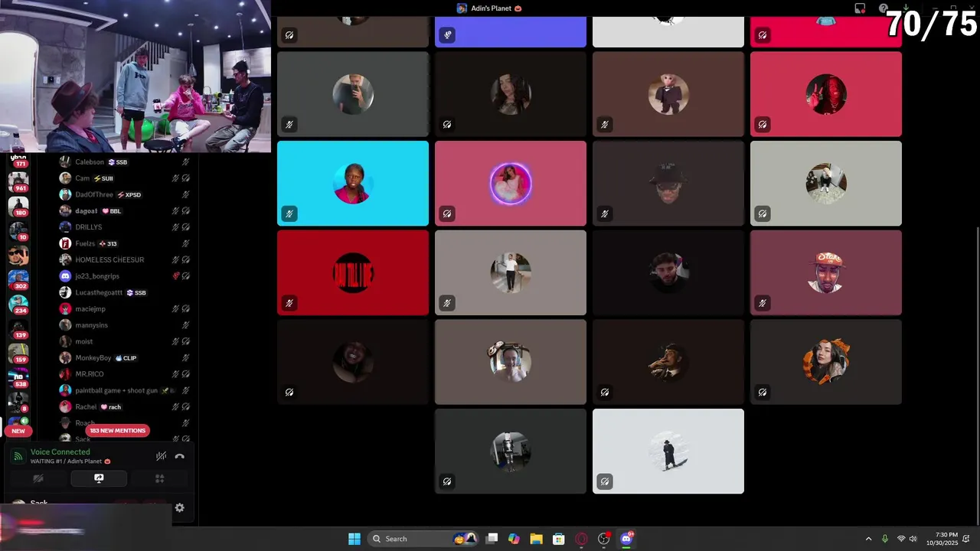The image size is (980, 551).
Task: Click Adin's Planet title at top
Action: tap(489, 8)
